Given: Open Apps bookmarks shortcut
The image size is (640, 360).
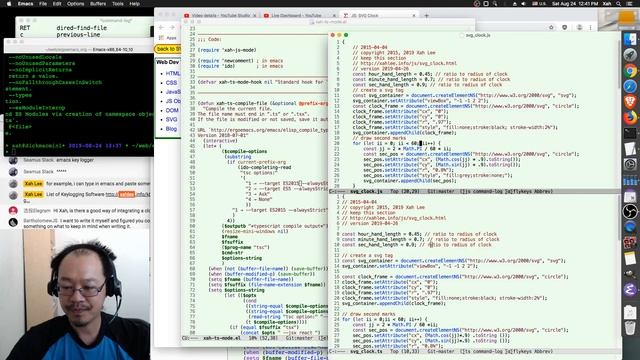Looking at the screenshot, I should (x=168, y=38).
